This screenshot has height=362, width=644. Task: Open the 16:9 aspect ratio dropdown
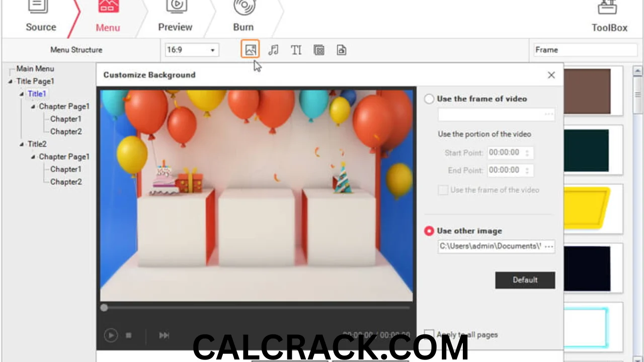coord(192,50)
